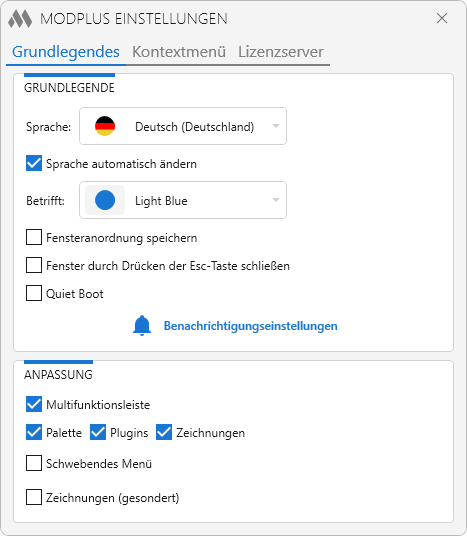Click the MODPLUS EINSTELLUNGEN title text
This screenshot has height=536, width=467.
[x=134, y=19]
